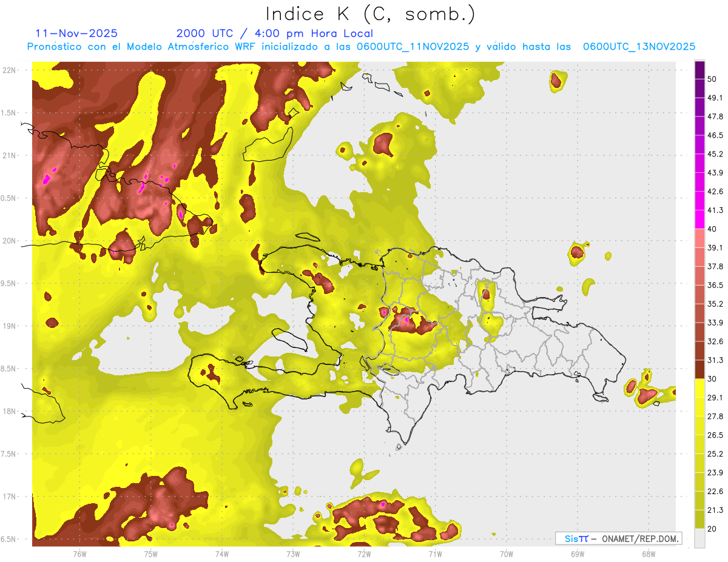The image size is (728, 562).
Task: Click the colorbar label "39.1"
Action: [x=715, y=247]
